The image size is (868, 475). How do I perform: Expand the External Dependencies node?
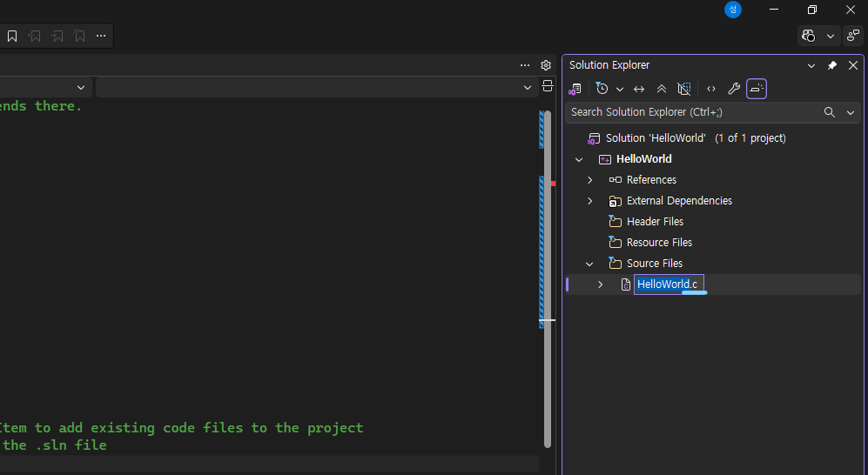[590, 201]
